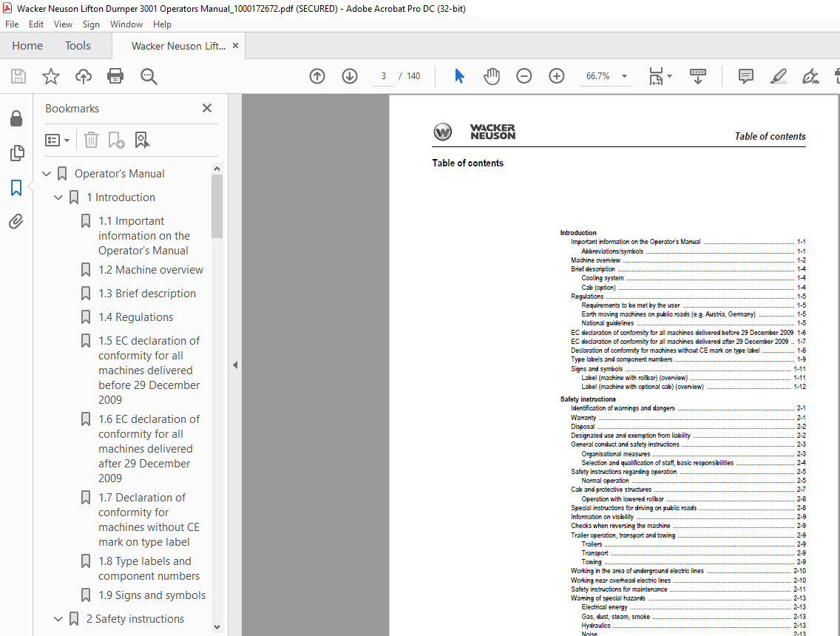The image size is (840, 636).
Task: Open bookmark 1.2 Machine overview
Action: pyautogui.click(x=151, y=270)
